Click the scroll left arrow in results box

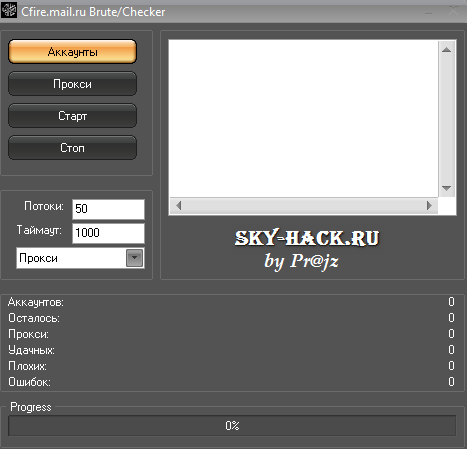click(x=179, y=206)
